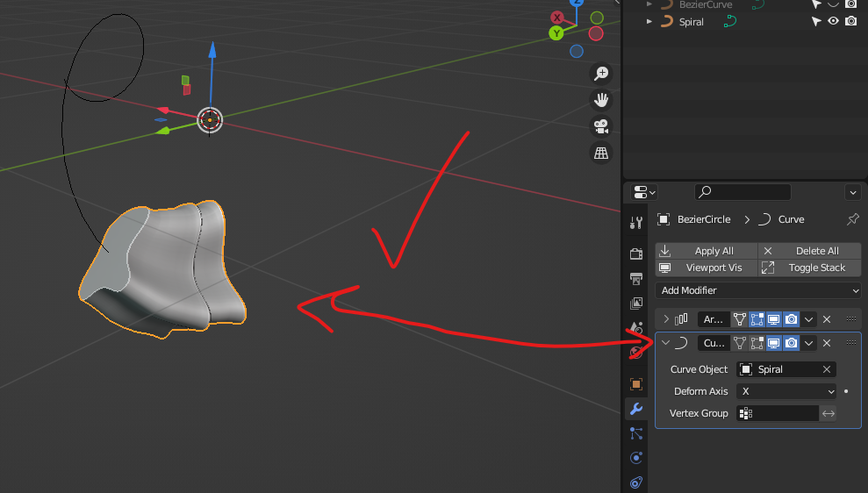
Task: Click Array modifier drag handle dots
Action: coord(851,318)
